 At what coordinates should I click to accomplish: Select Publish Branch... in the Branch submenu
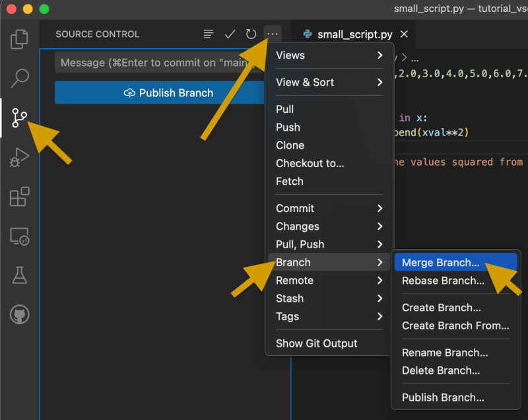point(455,398)
